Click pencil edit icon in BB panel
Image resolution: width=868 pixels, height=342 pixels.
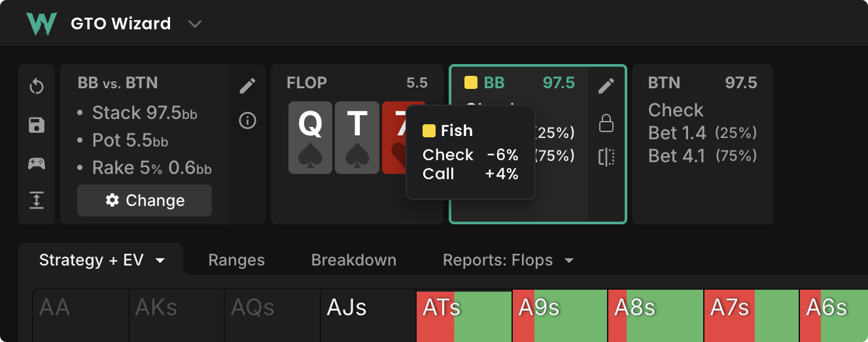[x=606, y=86]
